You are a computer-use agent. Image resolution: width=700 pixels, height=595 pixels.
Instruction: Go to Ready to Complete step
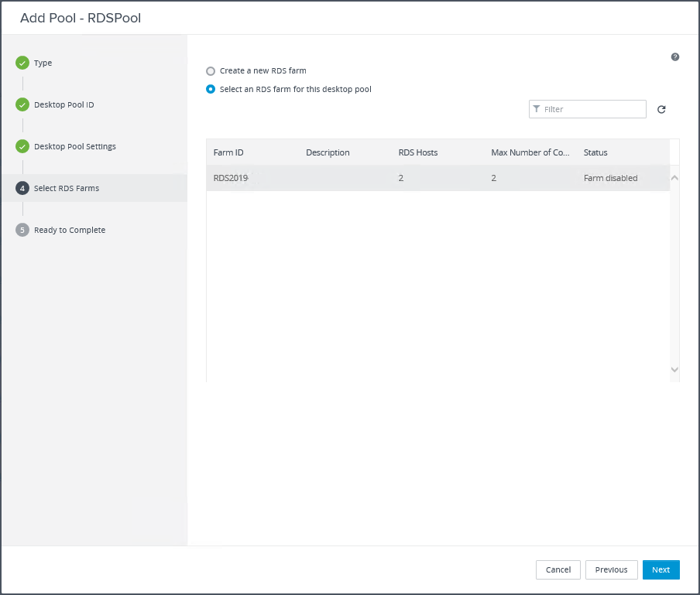(x=70, y=231)
